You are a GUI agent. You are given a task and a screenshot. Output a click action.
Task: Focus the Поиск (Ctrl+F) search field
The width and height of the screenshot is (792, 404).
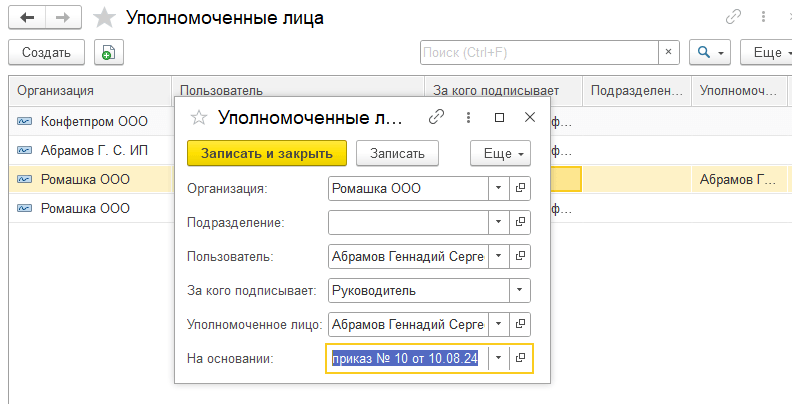pyautogui.click(x=539, y=52)
